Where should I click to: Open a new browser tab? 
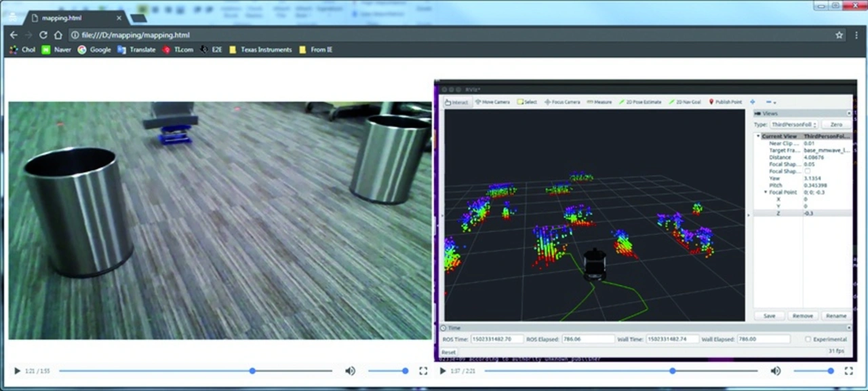coord(138,18)
